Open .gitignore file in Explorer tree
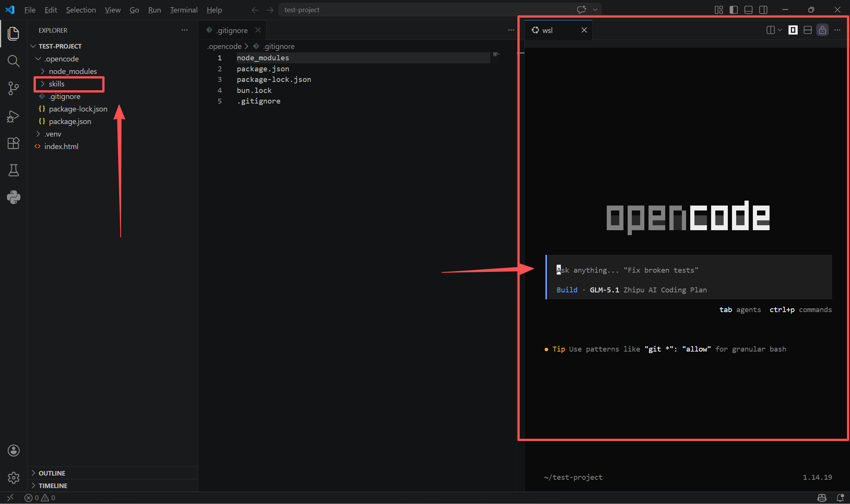This screenshot has height=504, width=850. (65, 96)
